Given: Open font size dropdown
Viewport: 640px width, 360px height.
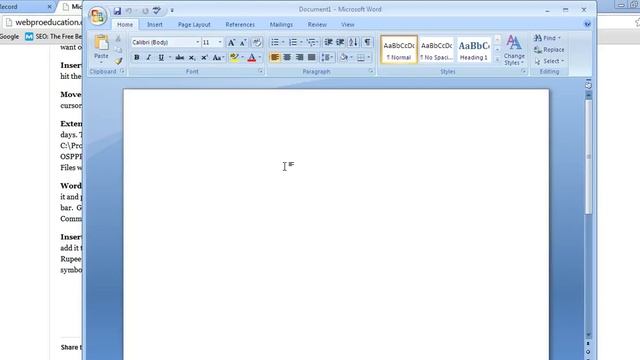Looking at the screenshot, I should click(220, 42).
